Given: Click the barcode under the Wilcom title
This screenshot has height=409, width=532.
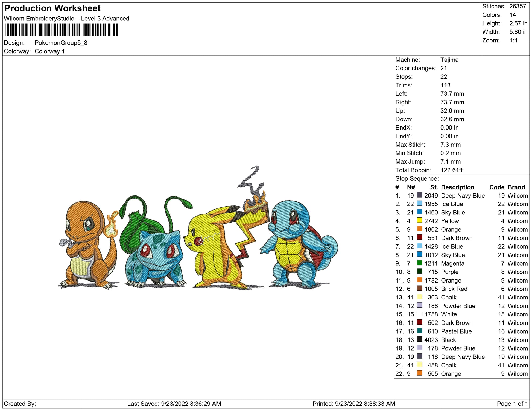Looking at the screenshot, I should click(62, 30).
